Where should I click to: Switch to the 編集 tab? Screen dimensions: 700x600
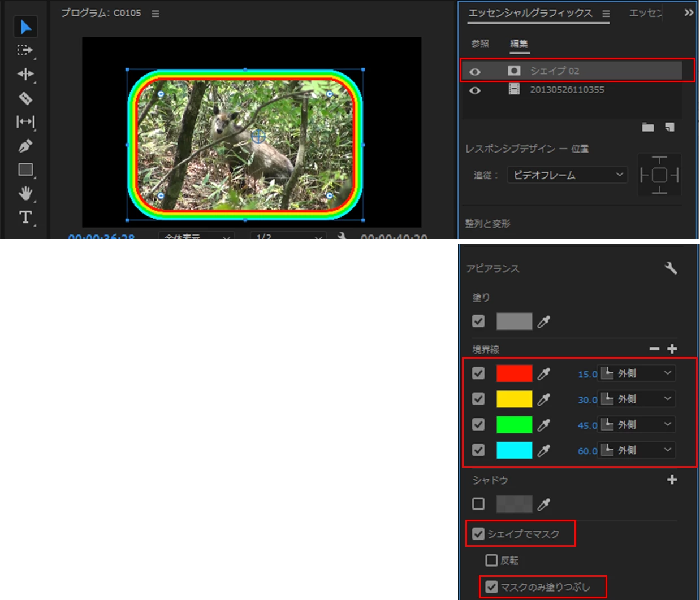point(519,44)
